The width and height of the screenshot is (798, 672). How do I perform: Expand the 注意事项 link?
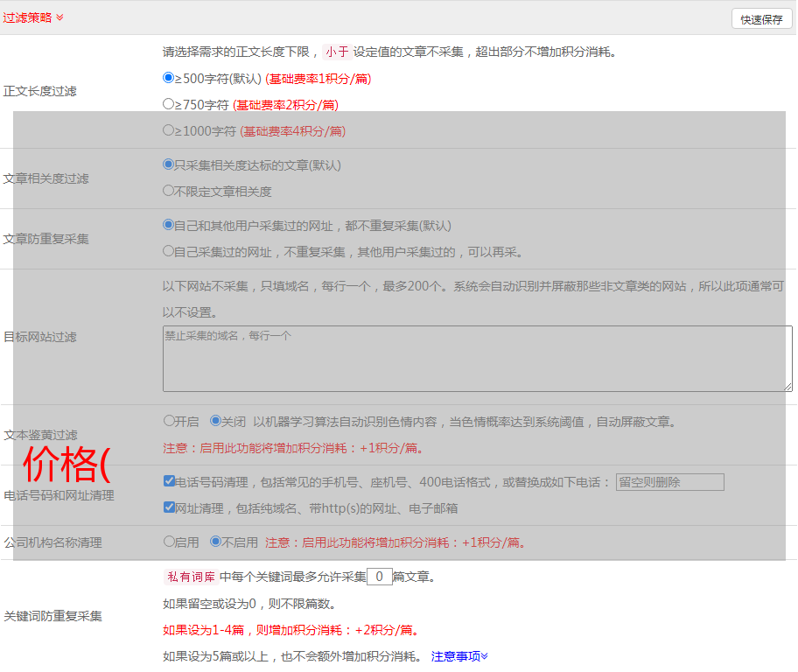[459, 655]
